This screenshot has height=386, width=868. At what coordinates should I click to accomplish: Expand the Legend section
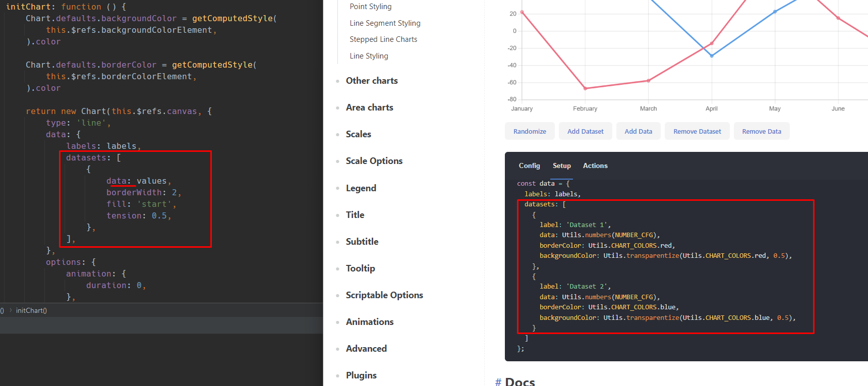pos(361,188)
